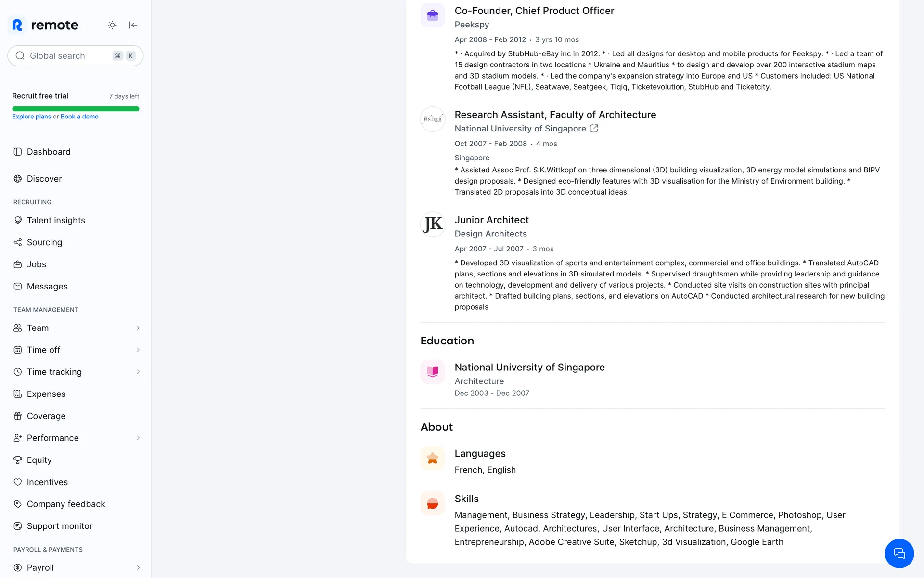Click the Sourcing share icon
The image size is (924, 578).
(x=18, y=242)
